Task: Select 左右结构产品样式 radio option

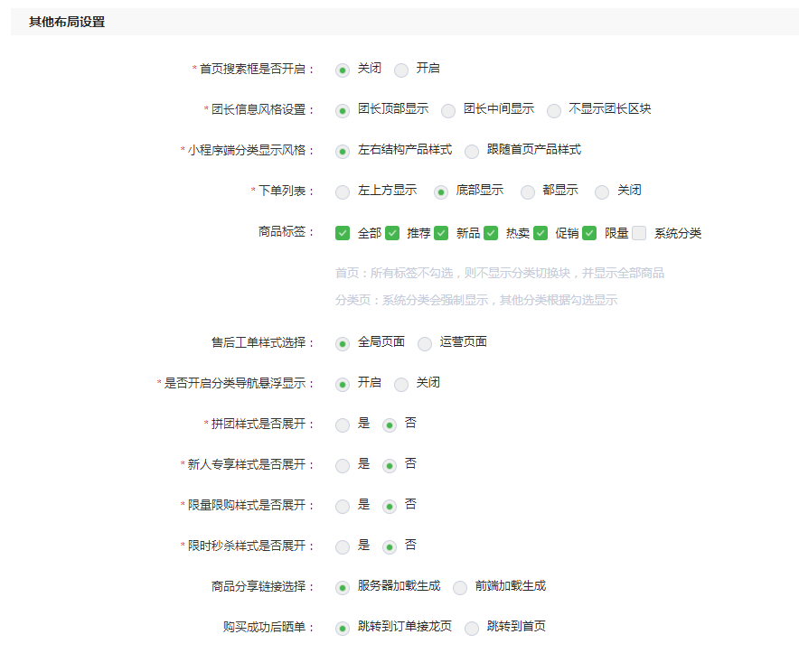Action: point(343,151)
